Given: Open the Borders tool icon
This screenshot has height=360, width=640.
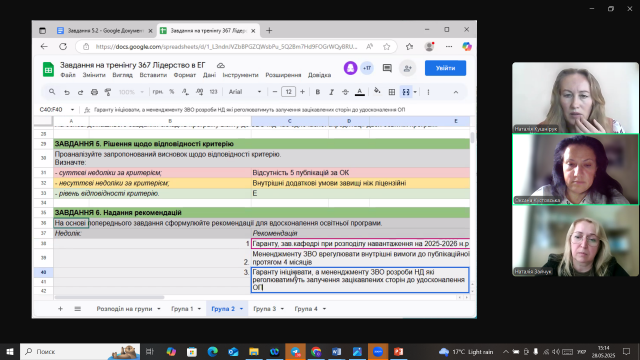Looking at the screenshot, I should 392,92.
